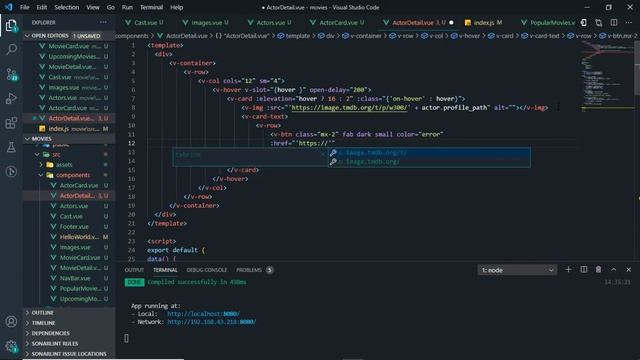Open the Explorer view in activity bar
This screenshot has width=640, height=360.
[11, 25]
